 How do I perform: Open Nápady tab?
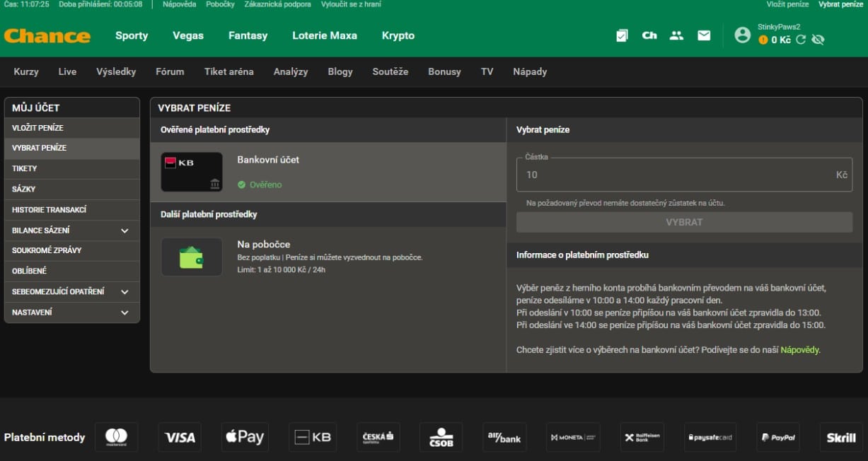(530, 71)
